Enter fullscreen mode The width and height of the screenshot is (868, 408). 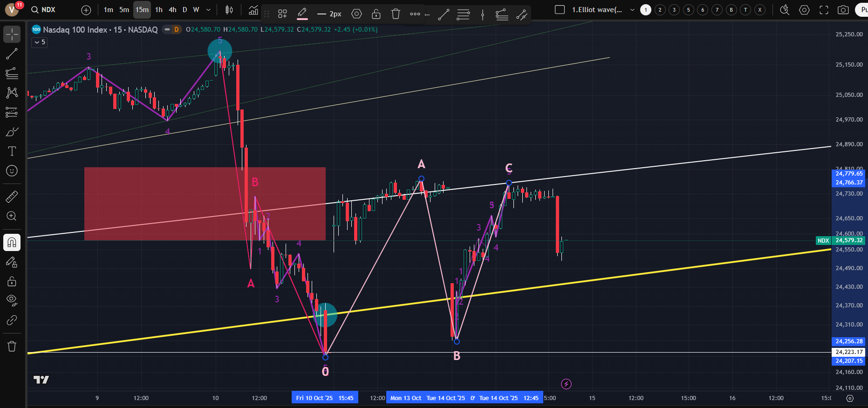click(824, 10)
